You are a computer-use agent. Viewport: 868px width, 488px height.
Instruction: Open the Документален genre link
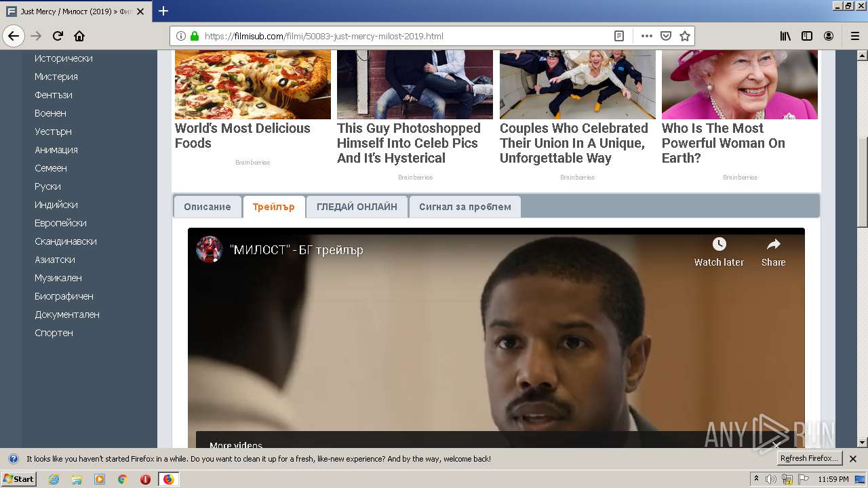(x=67, y=314)
